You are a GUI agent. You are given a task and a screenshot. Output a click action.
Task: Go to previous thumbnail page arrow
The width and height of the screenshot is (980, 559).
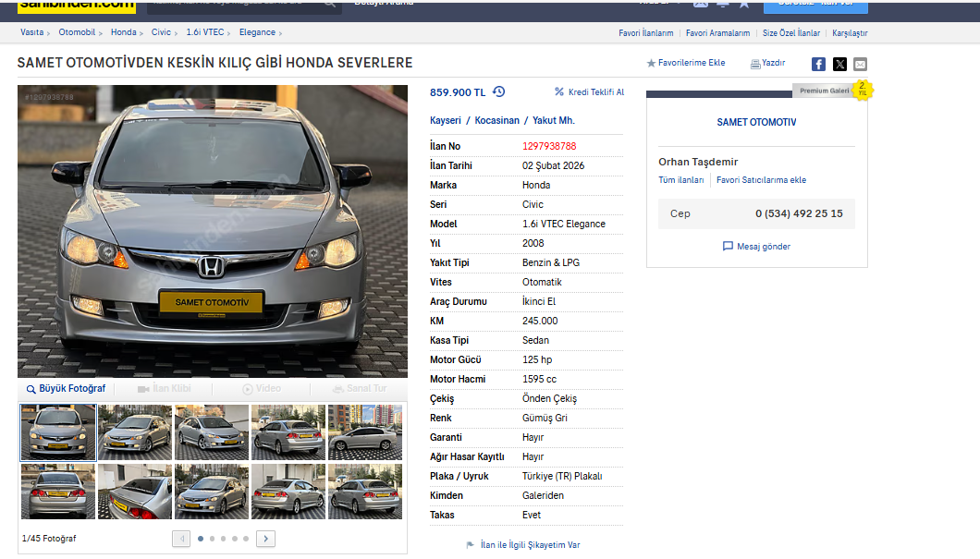click(x=181, y=539)
